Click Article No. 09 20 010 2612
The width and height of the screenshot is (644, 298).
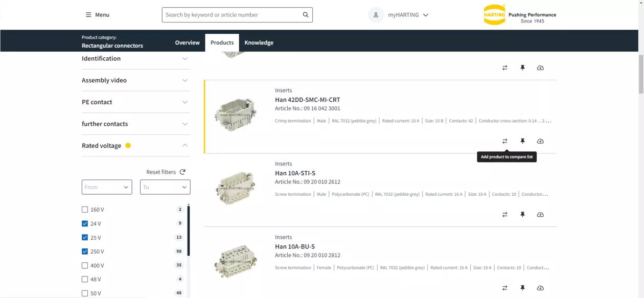307,182
